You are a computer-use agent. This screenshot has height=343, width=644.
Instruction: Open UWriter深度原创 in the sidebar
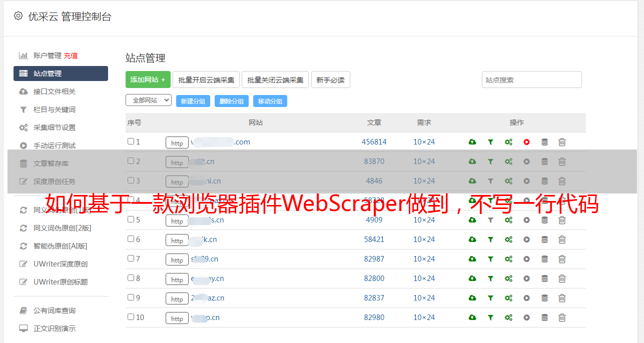click(61, 264)
